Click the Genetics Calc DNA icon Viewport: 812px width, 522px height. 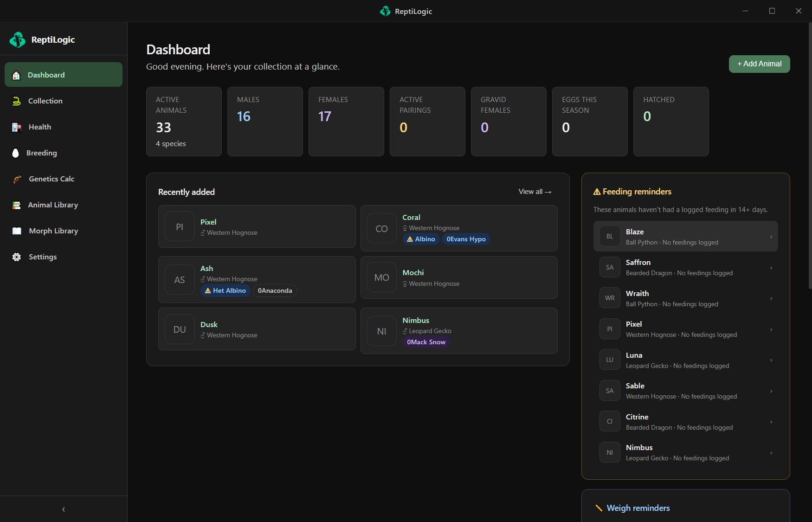click(x=17, y=179)
